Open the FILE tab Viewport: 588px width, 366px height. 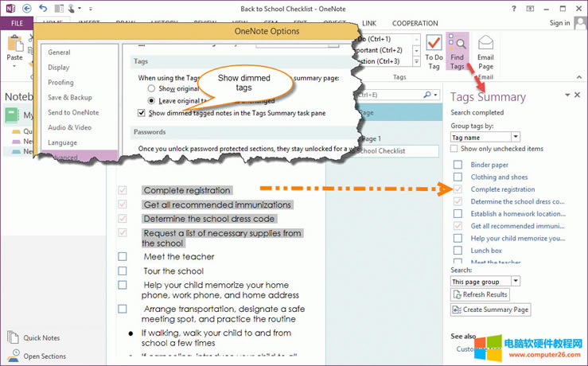coord(17,23)
